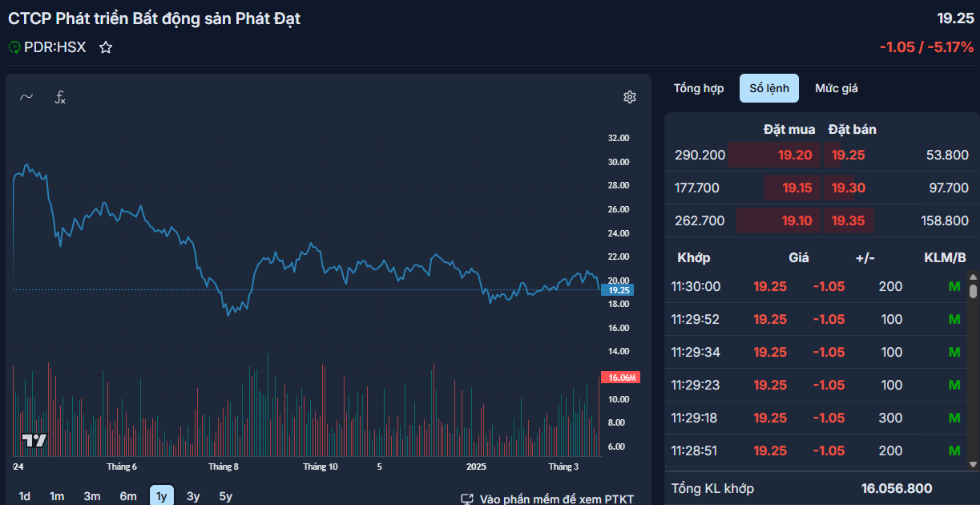Select the Sổ lệnh tab

coord(769,88)
